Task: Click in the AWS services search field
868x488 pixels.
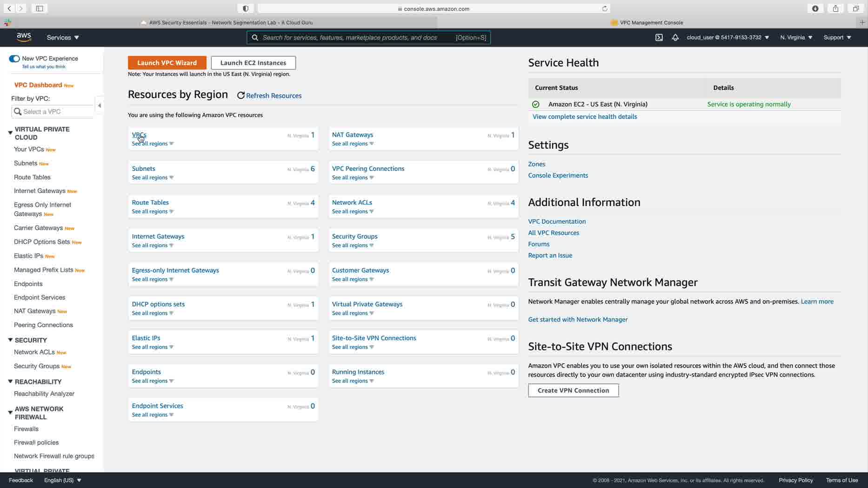Action: tap(368, 38)
